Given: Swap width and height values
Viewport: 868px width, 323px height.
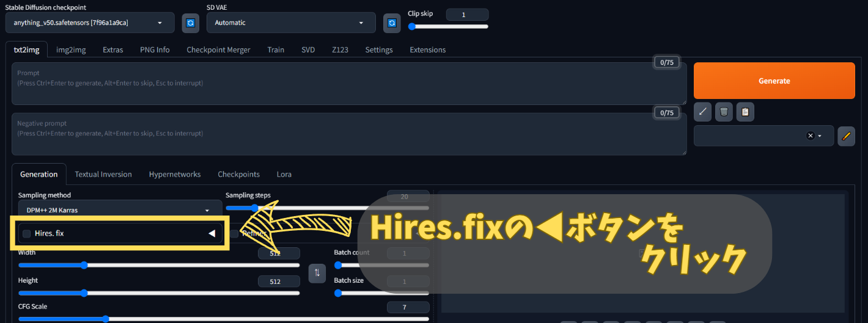Looking at the screenshot, I should point(317,273).
